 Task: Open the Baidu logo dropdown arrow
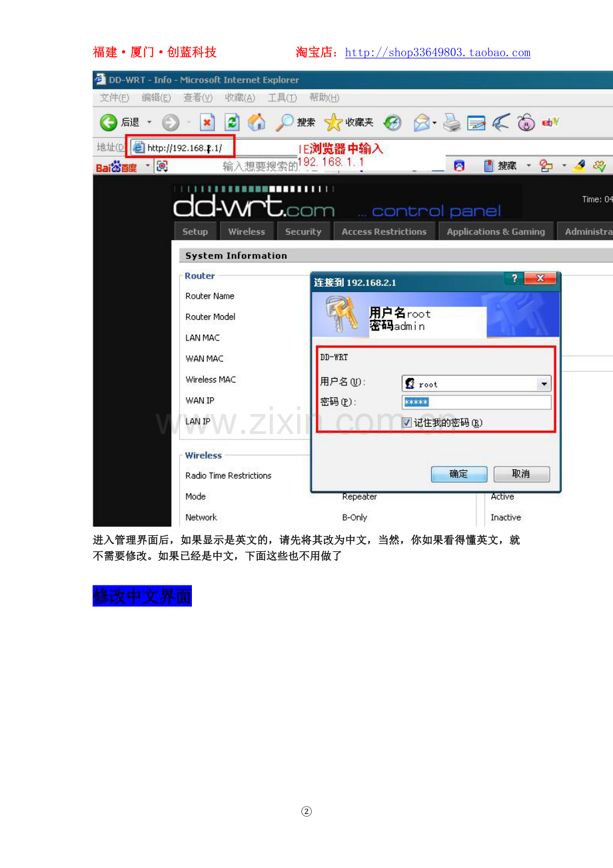click(148, 165)
